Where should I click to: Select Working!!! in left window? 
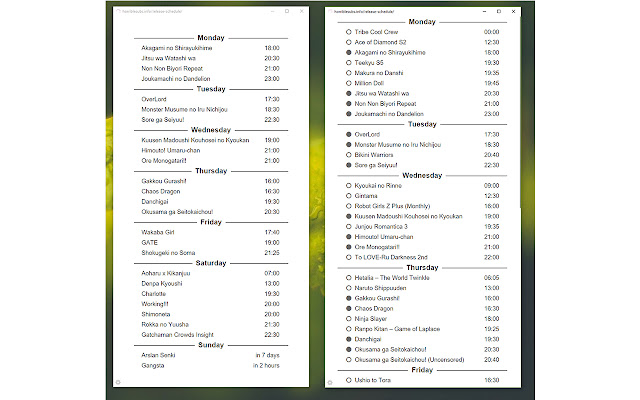pos(155,304)
